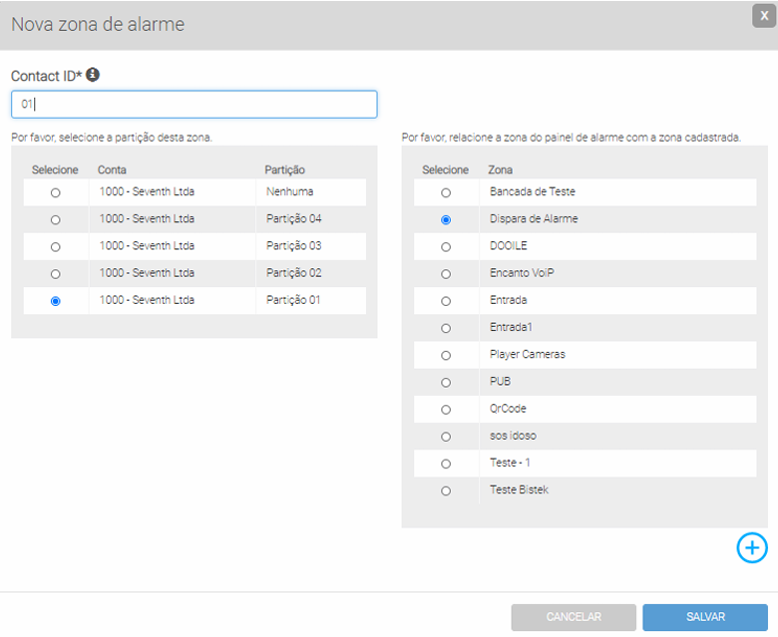Choose Player Cameras zone radio button
Viewport: 778px width, 637px height.
click(x=446, y=355)
